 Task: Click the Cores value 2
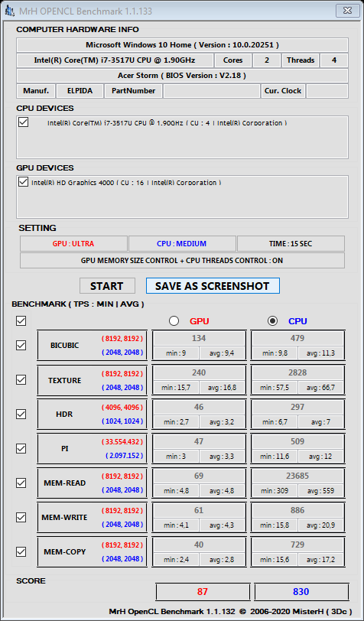(x=267, y=60)
